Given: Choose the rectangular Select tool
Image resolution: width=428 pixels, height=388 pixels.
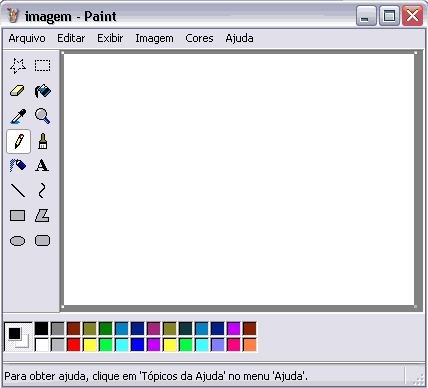Looking at the screenshot, I should 43,66.
